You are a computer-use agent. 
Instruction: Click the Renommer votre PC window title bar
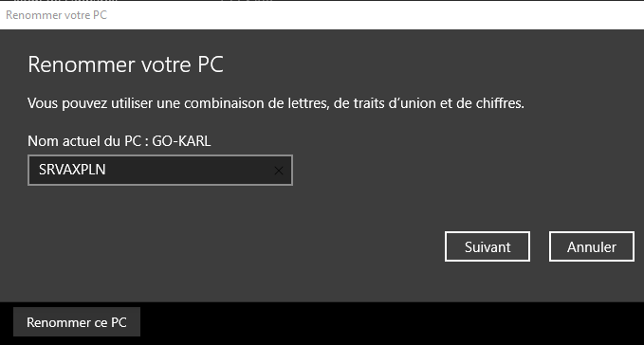coord(322,15)
